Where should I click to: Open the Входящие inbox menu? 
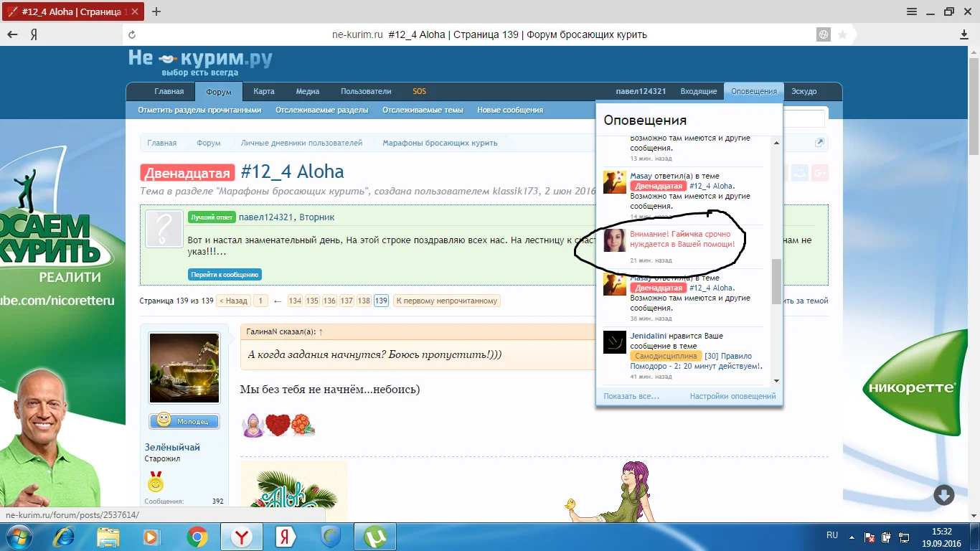(x=698, y=92)
